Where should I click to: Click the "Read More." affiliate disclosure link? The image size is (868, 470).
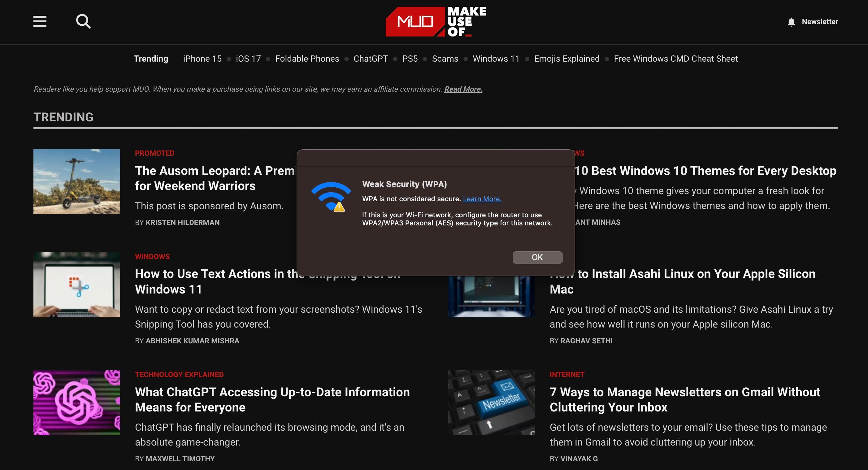463,89
